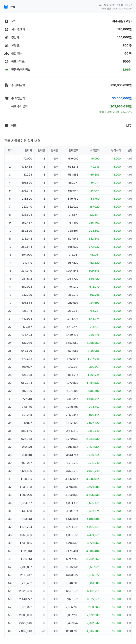
Task: Click the blue 33,000,000원 total purchase amount
Action: pos(122,98)
